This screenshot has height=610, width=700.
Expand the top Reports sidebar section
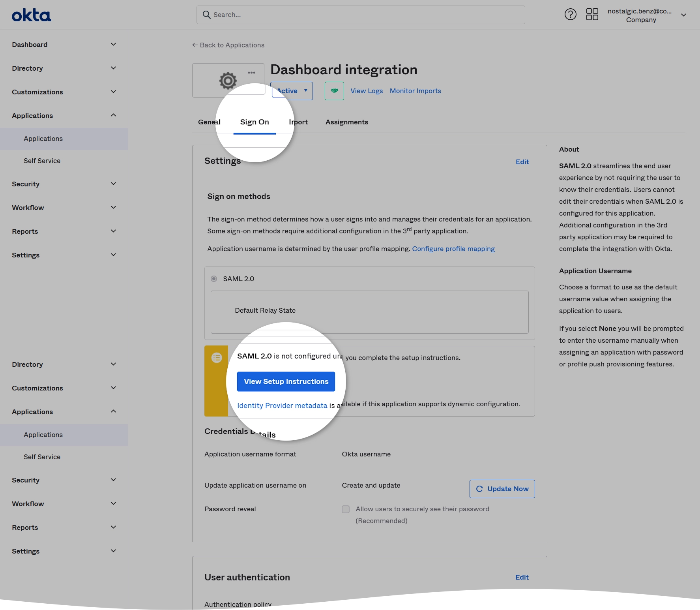64,231
